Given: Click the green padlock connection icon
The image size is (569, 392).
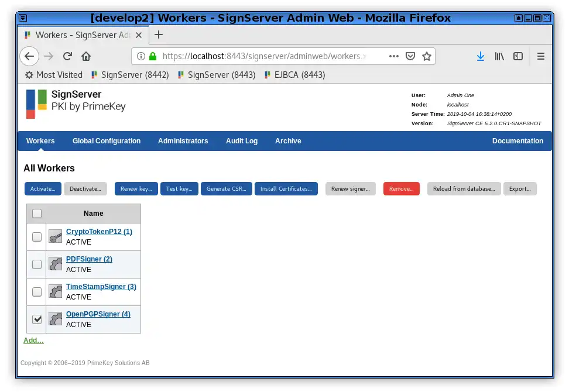Looking at the screenshot, I should (153, 56).
